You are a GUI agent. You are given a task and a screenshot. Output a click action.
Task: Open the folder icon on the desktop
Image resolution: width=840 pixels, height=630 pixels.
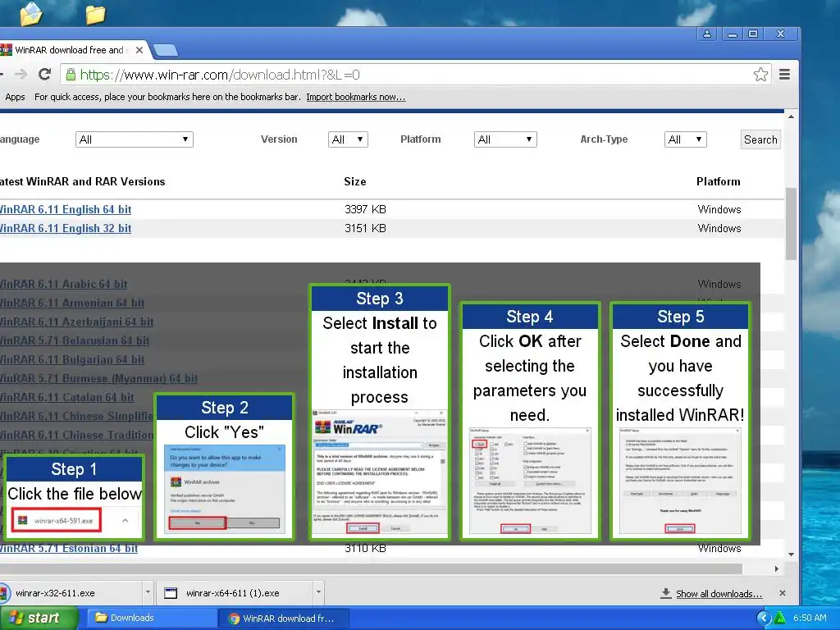tap(95, 15)
